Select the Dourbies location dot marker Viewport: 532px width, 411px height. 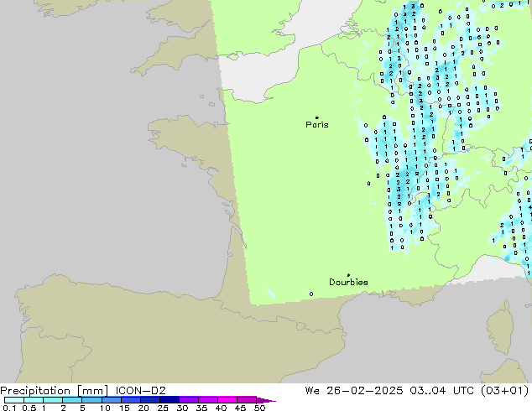348,275
